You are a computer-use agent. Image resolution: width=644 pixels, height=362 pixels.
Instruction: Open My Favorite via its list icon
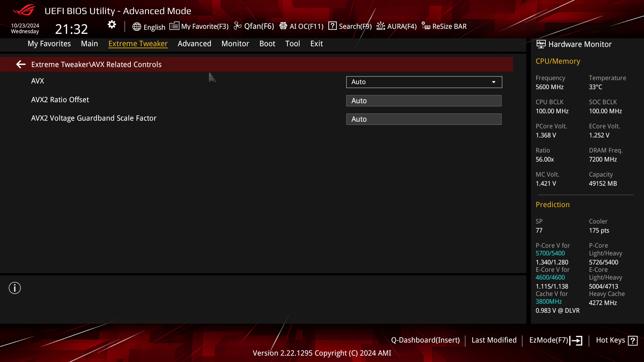tap(174, 26)
